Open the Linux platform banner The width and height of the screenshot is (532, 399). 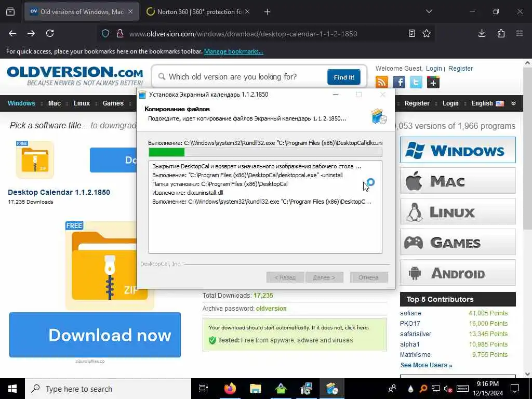458,212
